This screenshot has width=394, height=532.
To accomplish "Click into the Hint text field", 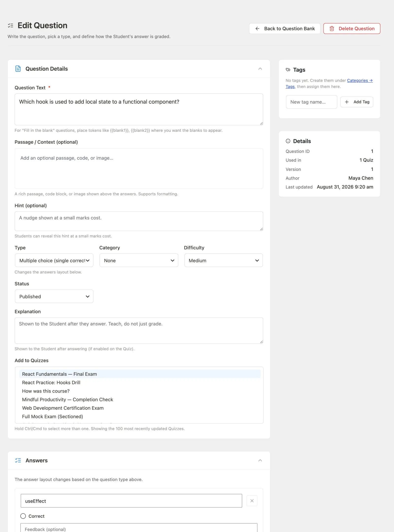I will (139, 221).
